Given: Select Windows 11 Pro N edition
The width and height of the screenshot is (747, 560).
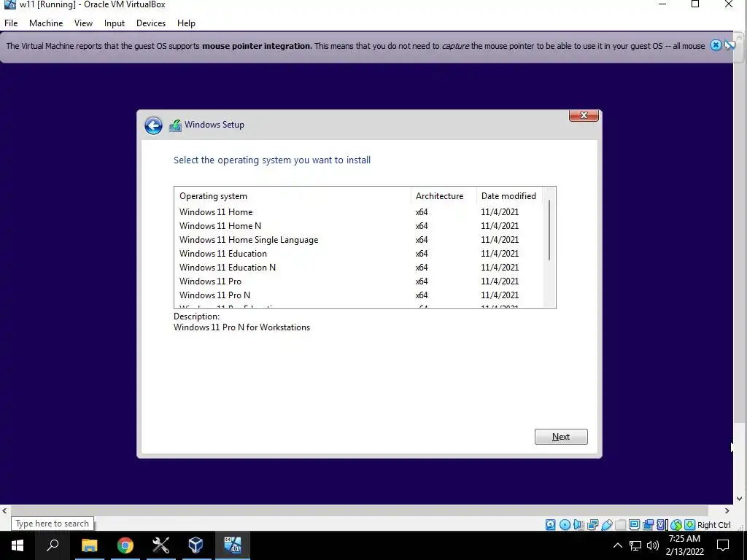Looking at the screenshot, I should [x=359, y=295].
